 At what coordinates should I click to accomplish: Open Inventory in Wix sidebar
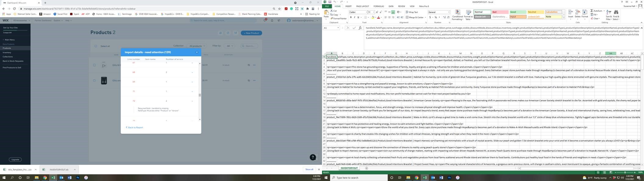[7, 52]
